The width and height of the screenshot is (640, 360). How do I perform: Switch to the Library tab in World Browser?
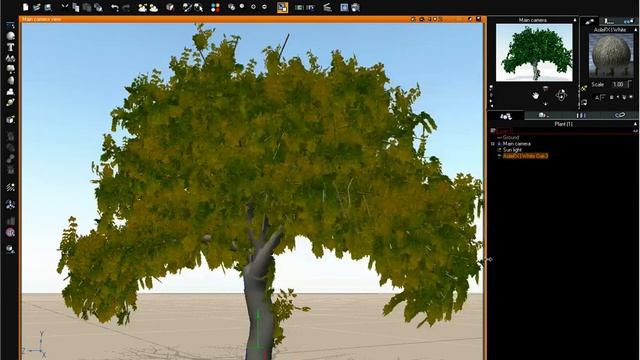pos(581,116)
